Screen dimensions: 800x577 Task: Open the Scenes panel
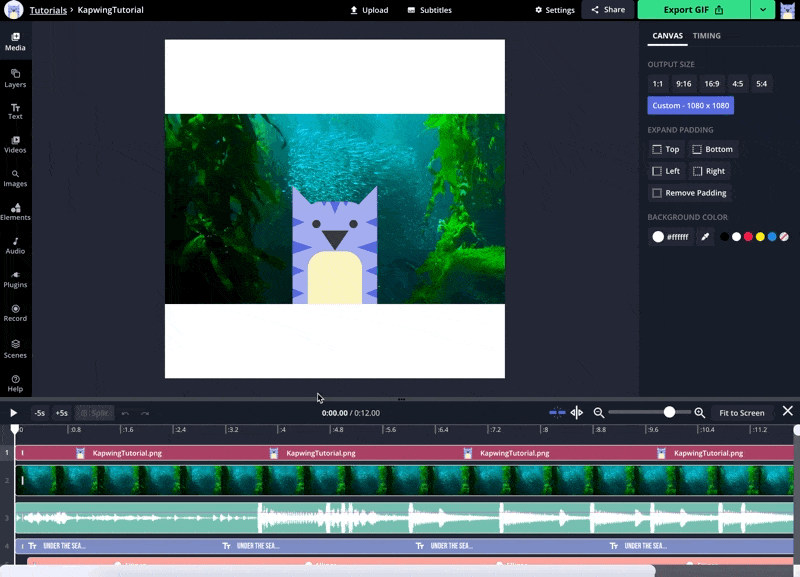pos(15,348)
